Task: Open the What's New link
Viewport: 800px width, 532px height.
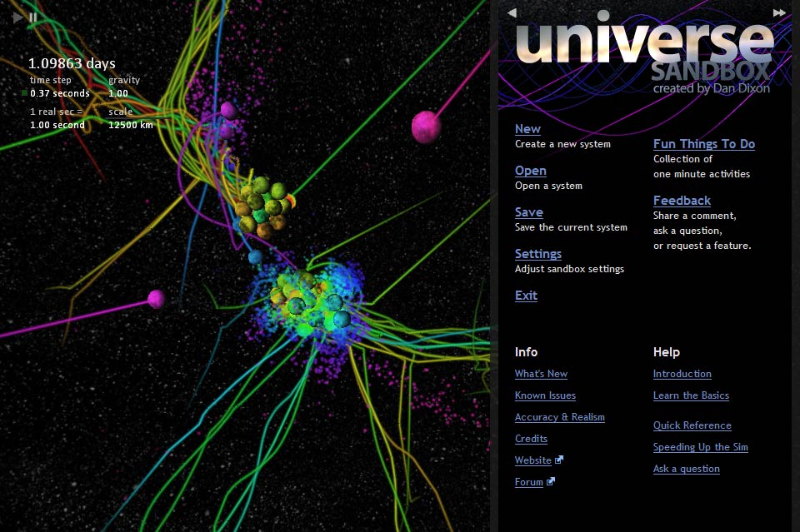Action: pos(541,374)
